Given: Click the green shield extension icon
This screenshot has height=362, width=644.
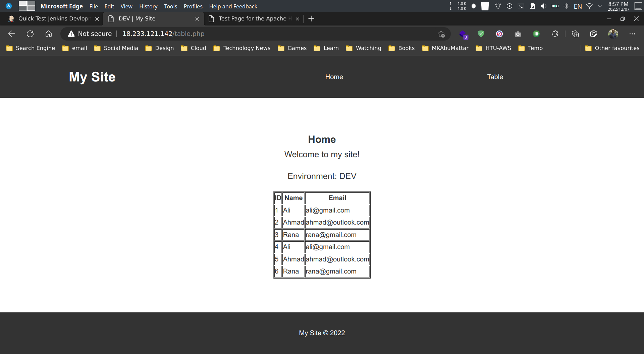Looking at the screenshot, I should [x=481, y=34].
